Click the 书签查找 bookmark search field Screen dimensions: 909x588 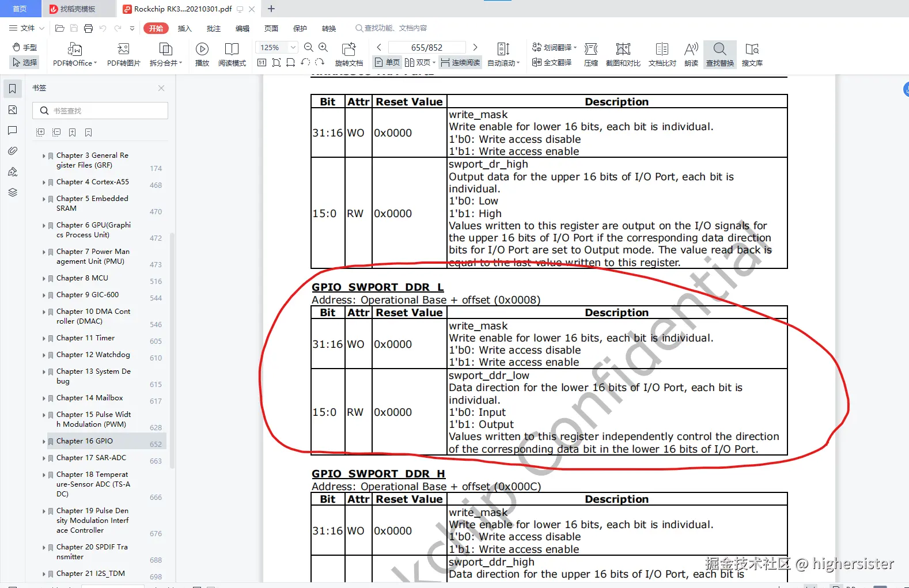[100, 111]
